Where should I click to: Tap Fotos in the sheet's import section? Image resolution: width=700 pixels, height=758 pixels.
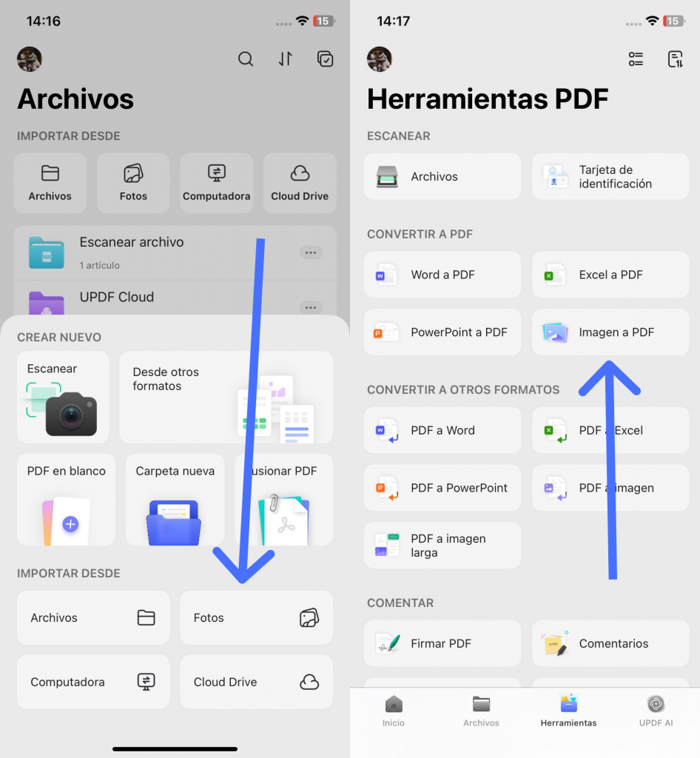[257, 617]
